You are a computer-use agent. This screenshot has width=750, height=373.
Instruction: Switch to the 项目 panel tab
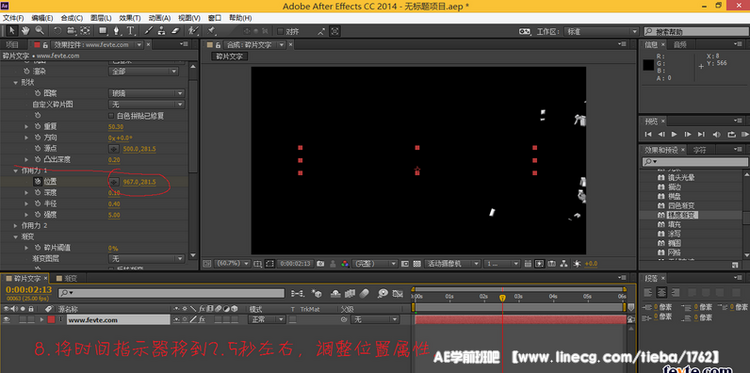point(11,44)
